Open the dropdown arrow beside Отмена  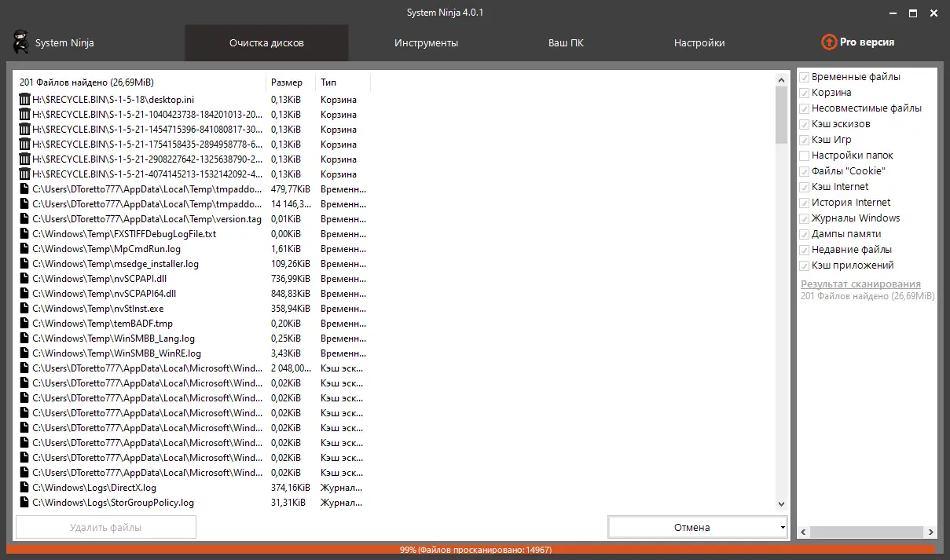(x=783, y=528)
